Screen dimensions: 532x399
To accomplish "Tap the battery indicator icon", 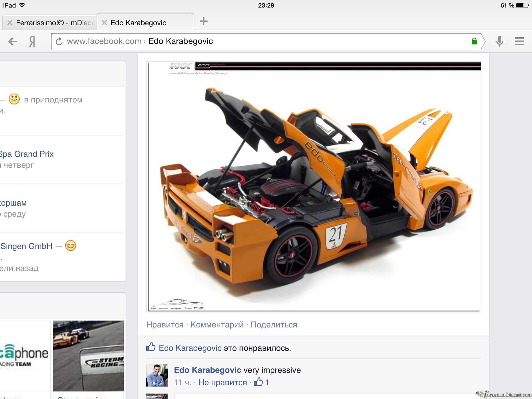I will pos(523,5).
